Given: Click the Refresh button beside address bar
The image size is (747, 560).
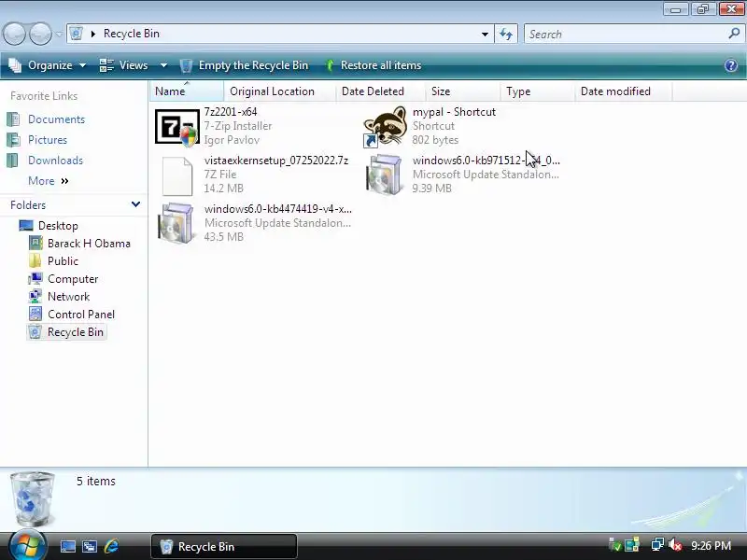Looking at the screenshot, I should pos(506,35).
